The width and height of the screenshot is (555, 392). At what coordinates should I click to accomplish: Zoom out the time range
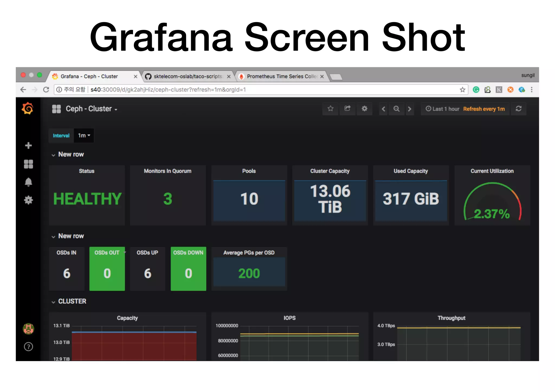click(x=396, y=109)
